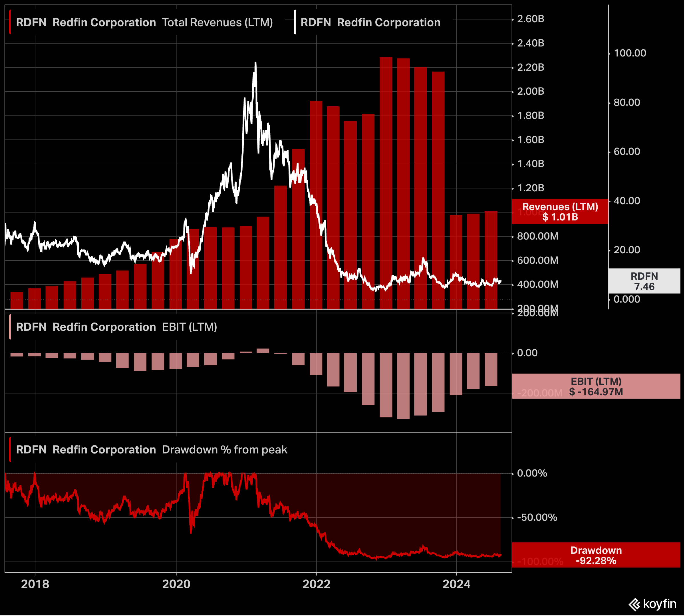Click the last revenue bar at 1.01B
This screenshot has height=616, width=685.
(x=491, y=260)
